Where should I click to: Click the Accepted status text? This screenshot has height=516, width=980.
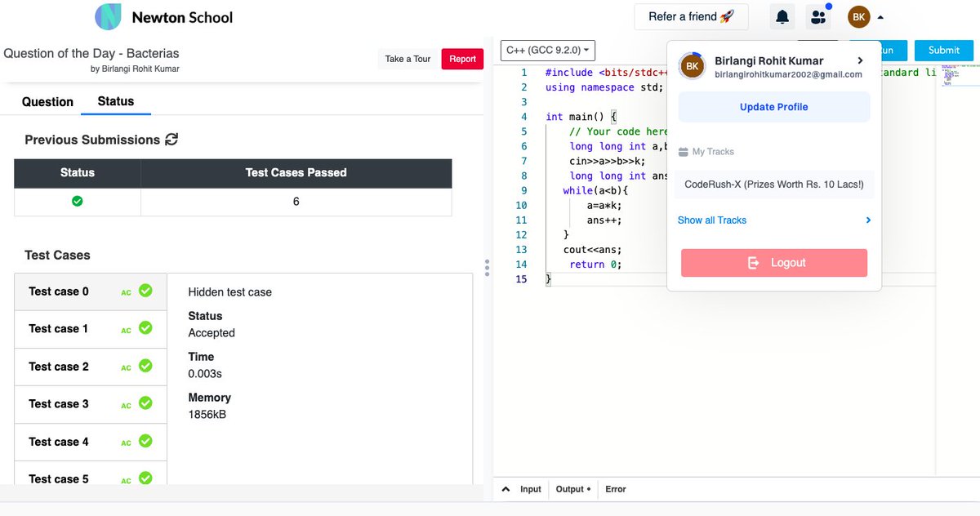pos(212,333)
